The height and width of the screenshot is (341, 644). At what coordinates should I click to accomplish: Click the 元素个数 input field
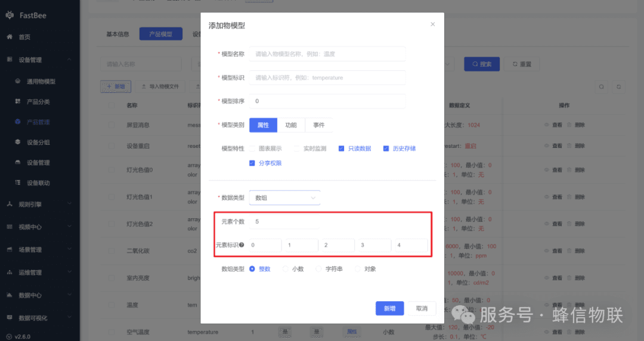pyautogui.click(x=284, y=221)
